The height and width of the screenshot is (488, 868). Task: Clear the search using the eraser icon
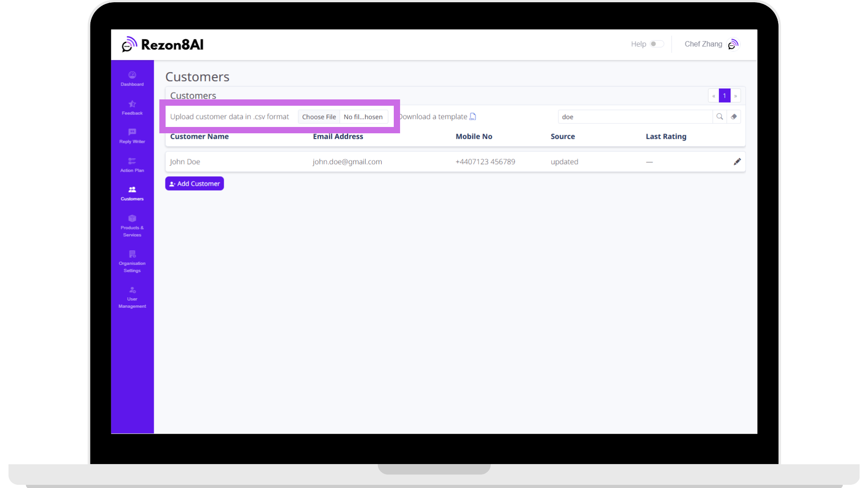tap(734, 117)
